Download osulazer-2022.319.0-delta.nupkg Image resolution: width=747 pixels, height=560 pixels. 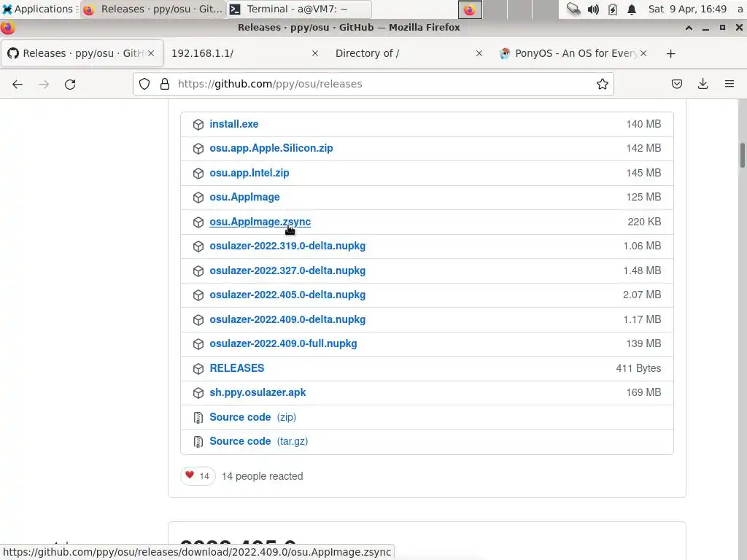tap(287, 246)
